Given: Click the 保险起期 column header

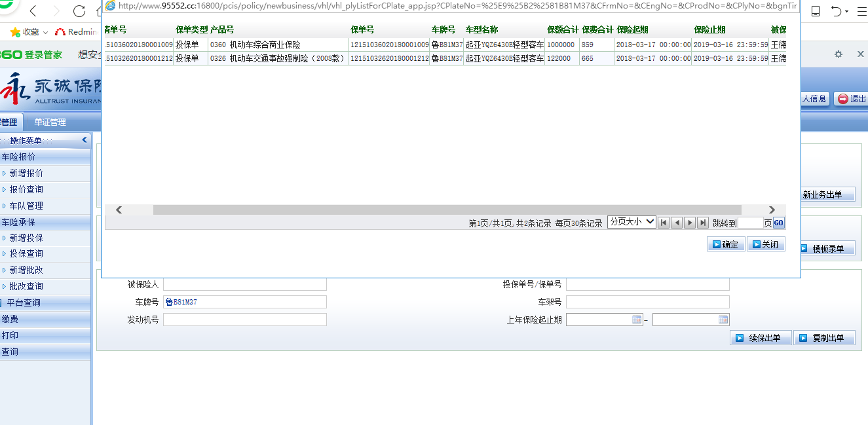Looking at the screenshot, I should 632,30.
